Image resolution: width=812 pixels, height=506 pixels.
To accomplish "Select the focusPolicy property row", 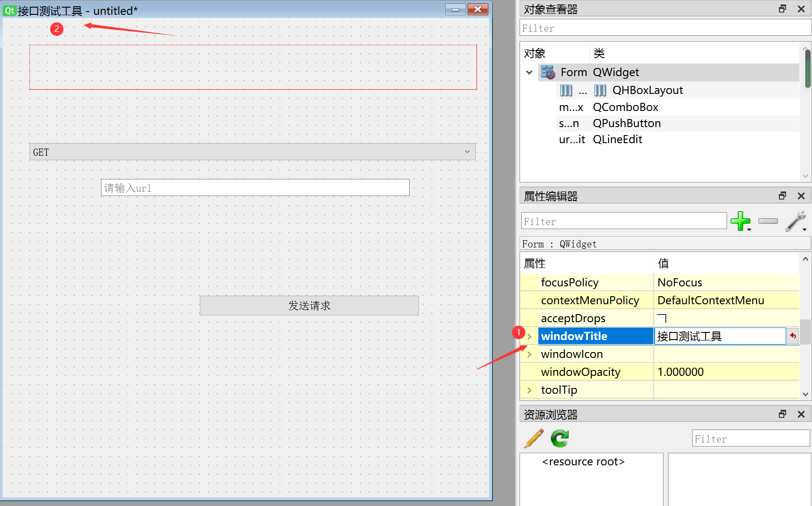I will 660,282.
